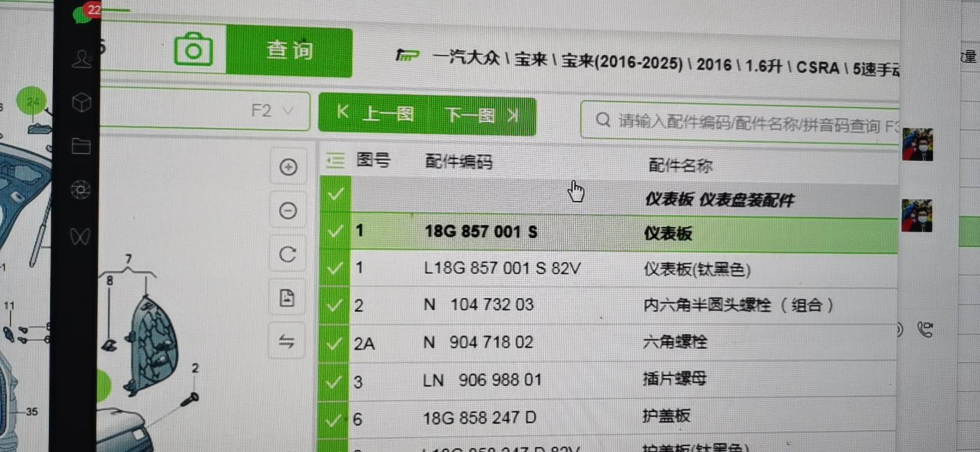980x452 pixels.
Task: Toggle checkbox for N 104 732 03 row
Action: pyautogui.click(x=334, y=305)
